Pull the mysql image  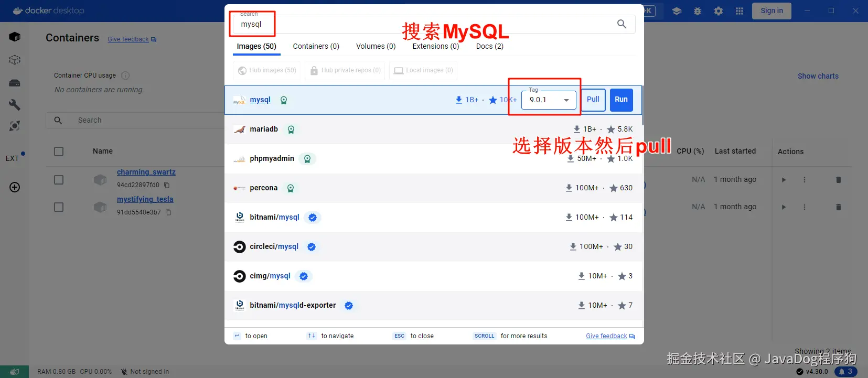(593, 100)
